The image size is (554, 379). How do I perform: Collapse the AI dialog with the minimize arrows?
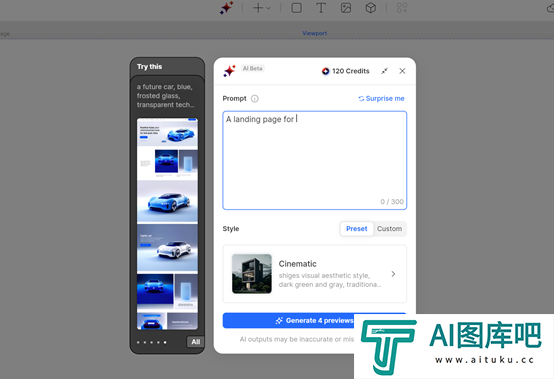[x=384, y=71]
